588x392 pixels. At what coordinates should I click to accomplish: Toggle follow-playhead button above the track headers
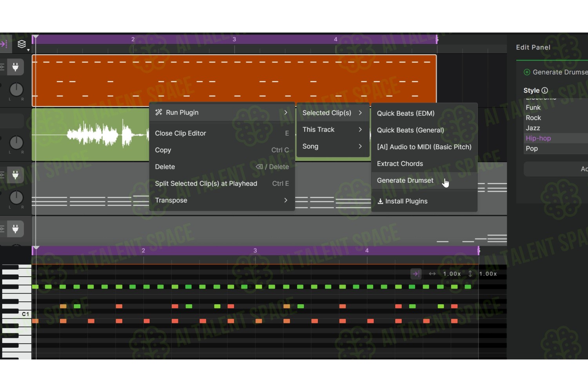(x=4, y=44)
